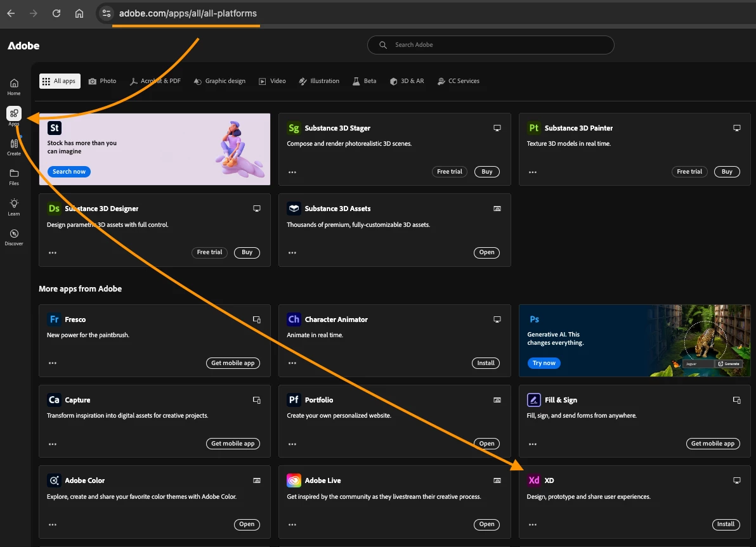Switch to the Video category tab
This screenshot has width=756, height=547.
pyautogui.click(x=273, y=81)
